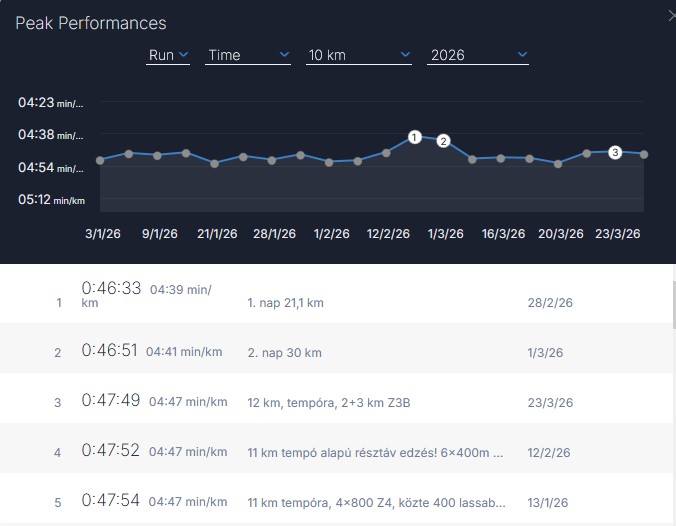Viewport: 676px width, 526px height.
Task: Click chart marker number 3
Action: click(x=615, y=152)
